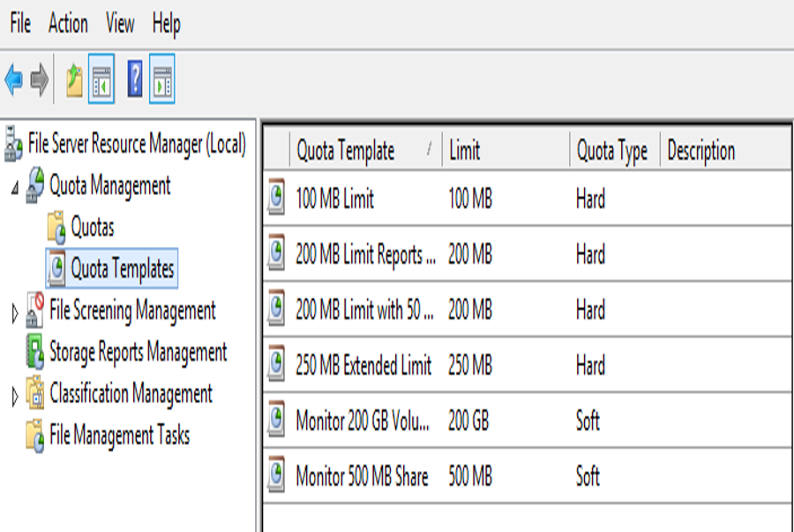This screenshot has width=794, height=532.
Task: Open the Help question mark icon
Action: (x=135, y=79)
